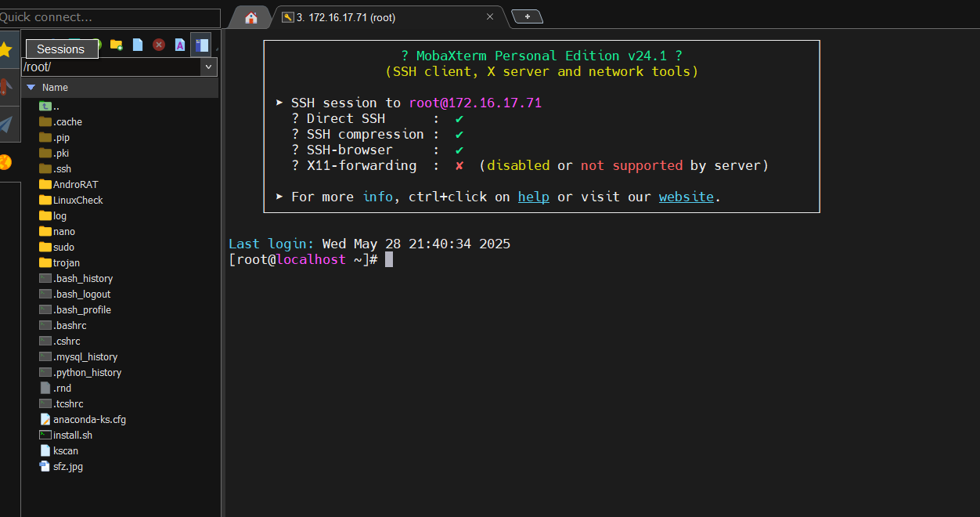Open the Tools knife sidebar tab
This screenshot has height=517, width=980.
(x=6, y=86)
